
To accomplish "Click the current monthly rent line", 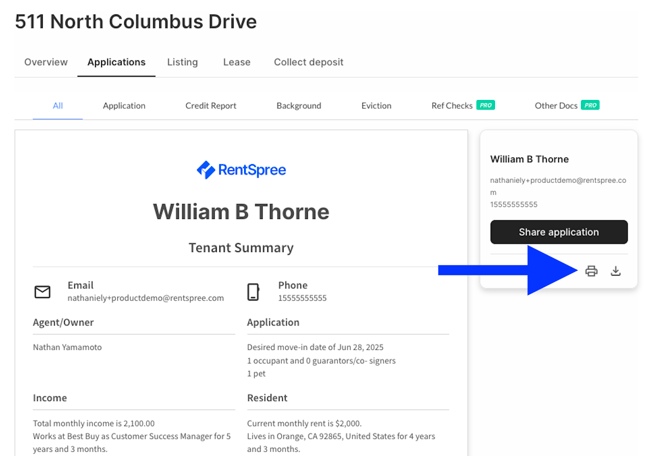I will point(304,424).
